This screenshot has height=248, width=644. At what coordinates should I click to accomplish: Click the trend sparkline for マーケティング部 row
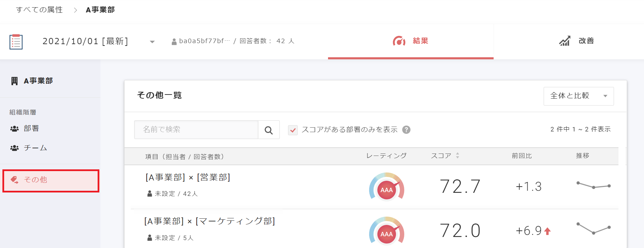[x=593, y=228]
